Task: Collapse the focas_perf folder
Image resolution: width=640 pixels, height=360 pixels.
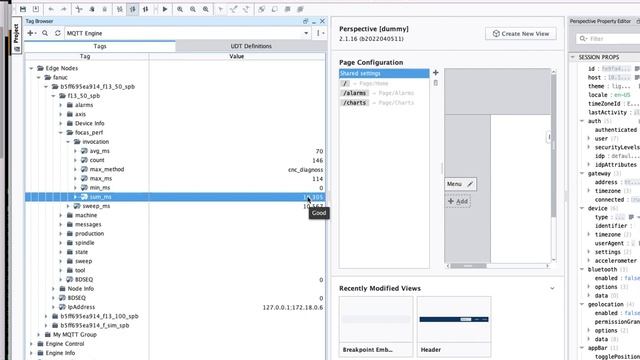Action: (61, 133)
